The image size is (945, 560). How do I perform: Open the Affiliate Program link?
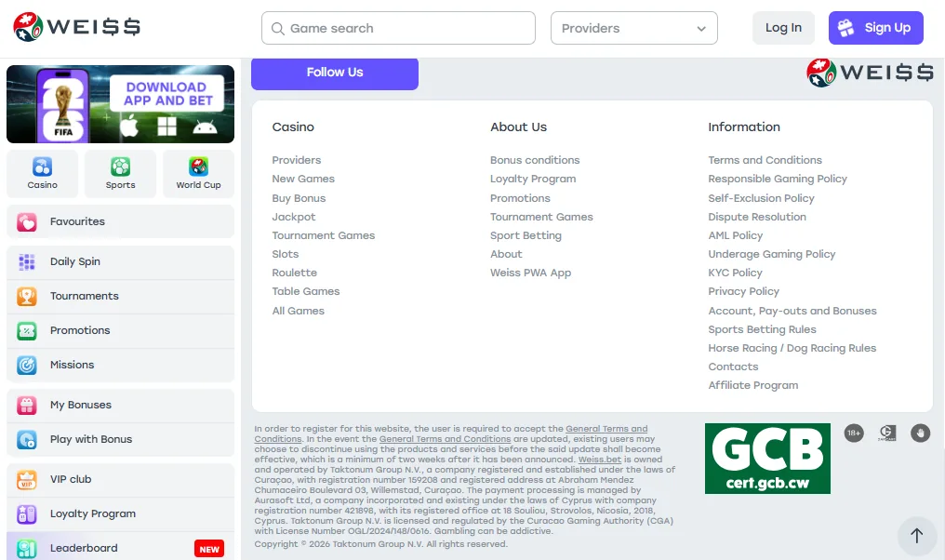[x=752, y=386]
